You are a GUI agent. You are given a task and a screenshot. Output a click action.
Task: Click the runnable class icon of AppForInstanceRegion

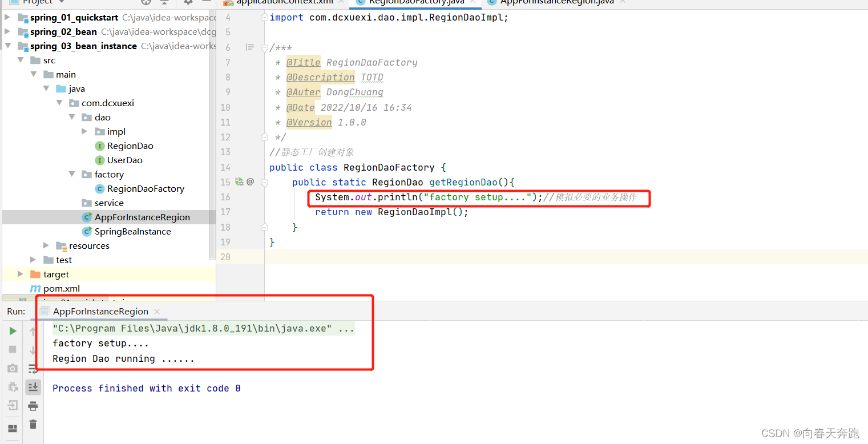click(x=87, y=217)
